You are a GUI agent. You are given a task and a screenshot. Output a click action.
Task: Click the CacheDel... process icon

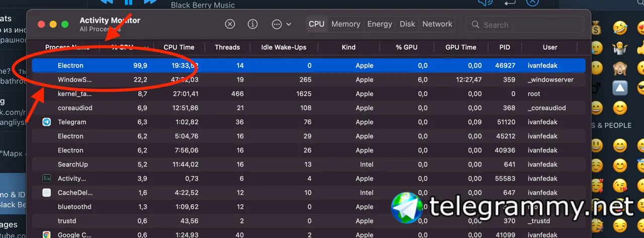(46, 192)
